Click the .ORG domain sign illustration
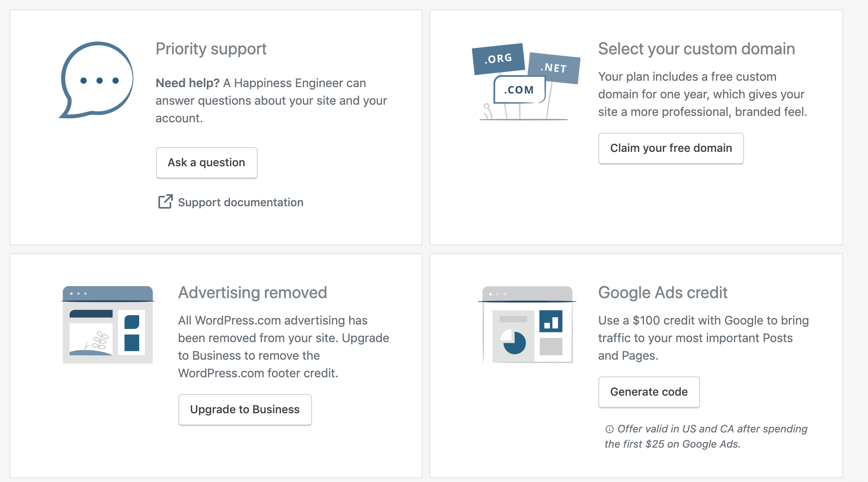Screen dimensions: 868x482 (498, 59)
